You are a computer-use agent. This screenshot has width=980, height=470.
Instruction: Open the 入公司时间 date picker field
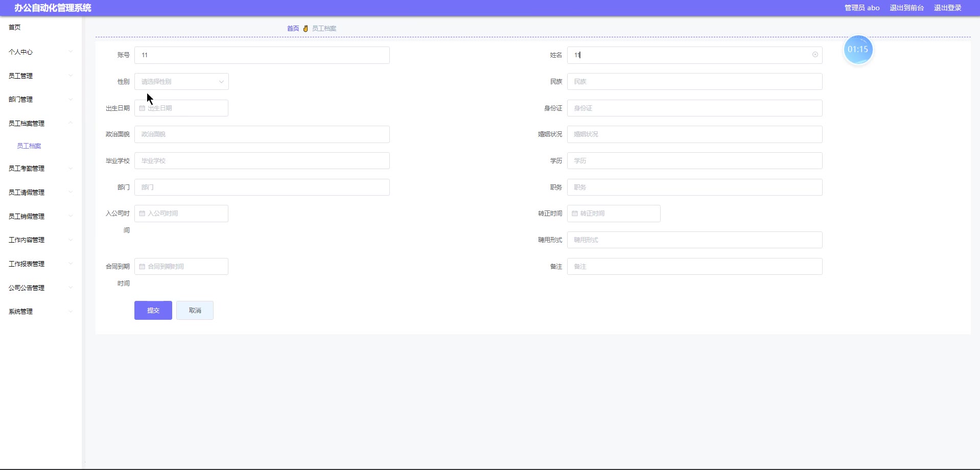tap(181, 214)
